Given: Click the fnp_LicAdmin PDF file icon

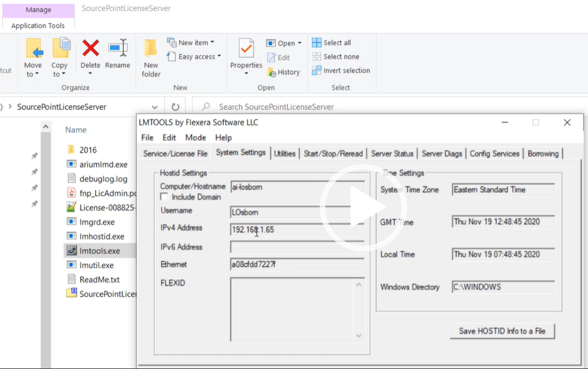Looking at the screenshot, I should (71, 193).
